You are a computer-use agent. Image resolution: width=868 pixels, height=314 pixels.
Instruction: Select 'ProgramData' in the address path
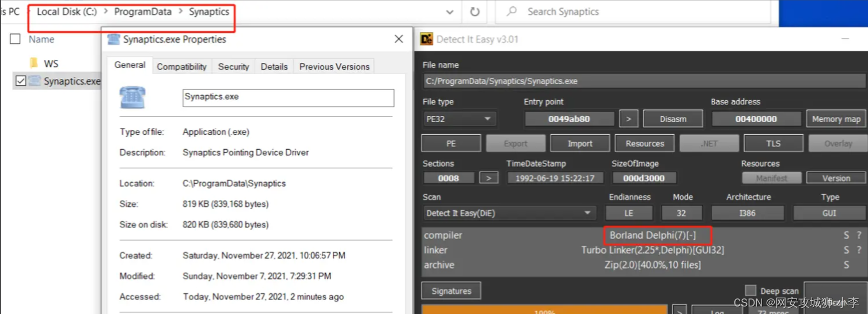pyautogui.click(x=143, y=12)
